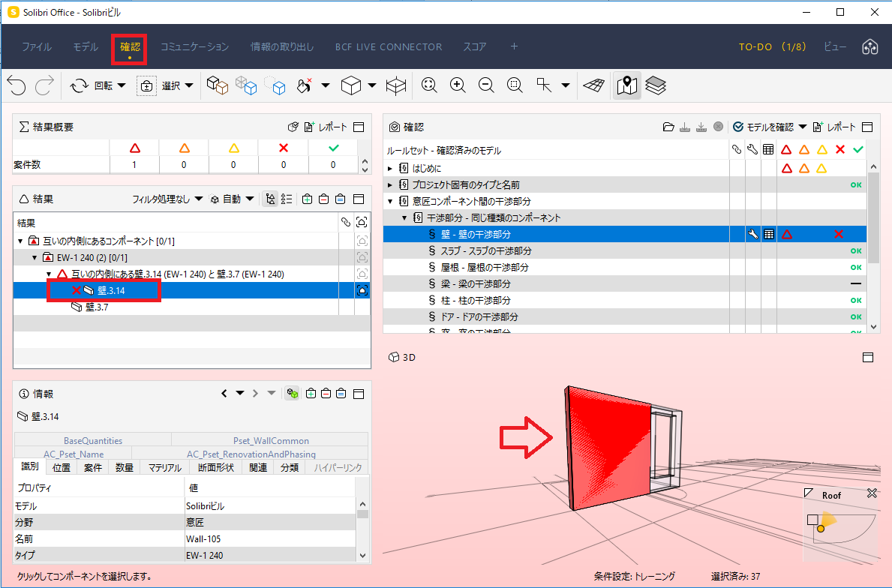Viewport: 892px width, 588px height.
Task: Click the zoom out magnifier icon
Action: (x=486, y=85)
